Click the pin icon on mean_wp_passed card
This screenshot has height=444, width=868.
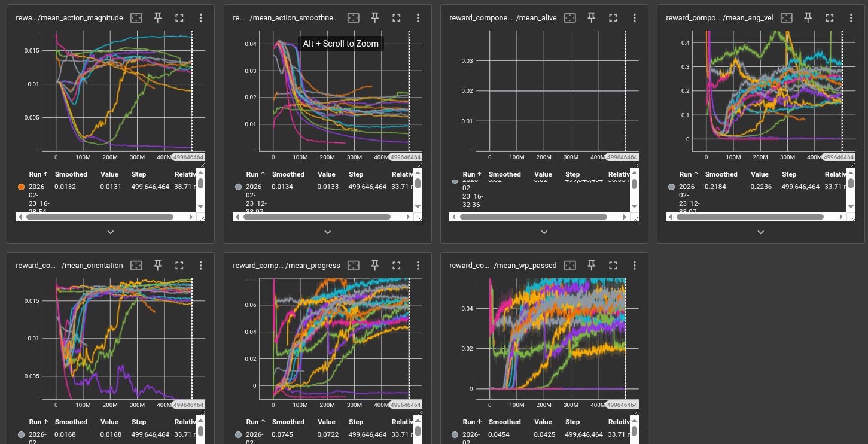coord(591,266)
